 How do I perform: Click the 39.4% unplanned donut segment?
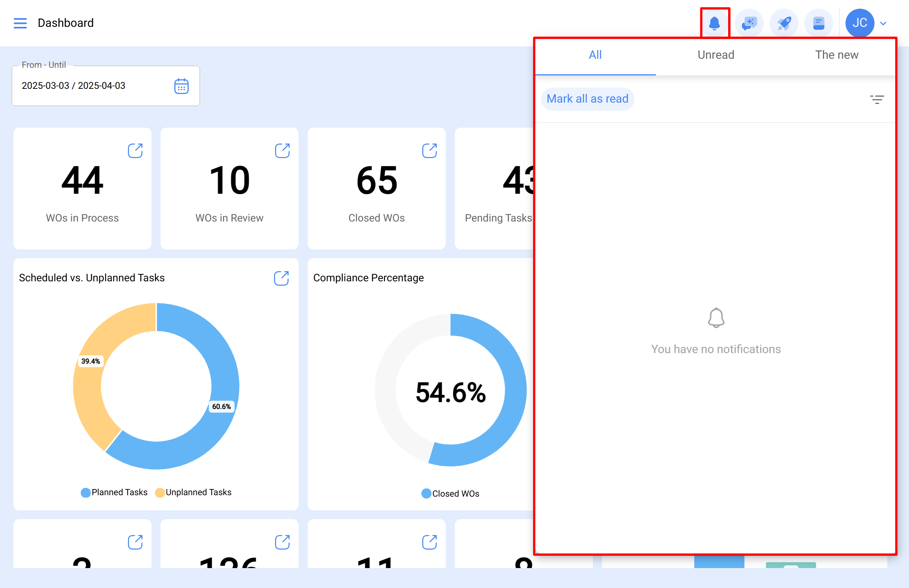click(91, 361)
